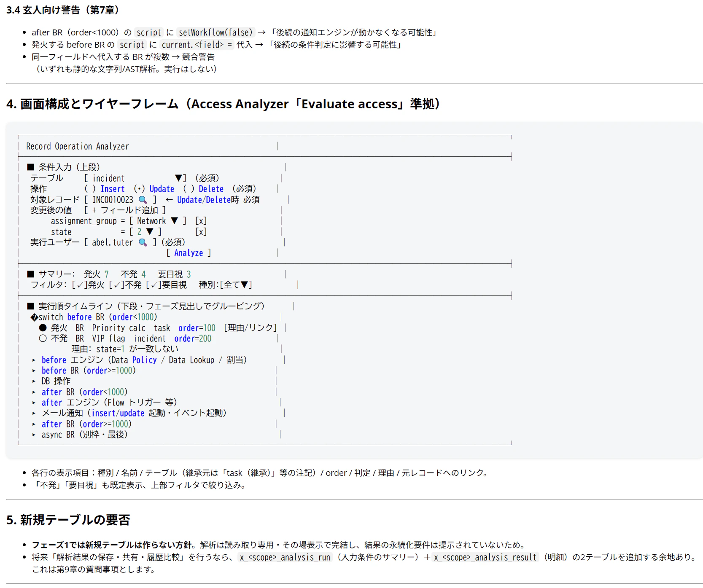Click the magnifier icon beside INC0010023
This screenshot has height=588, width=703.
tap(143, 200)
